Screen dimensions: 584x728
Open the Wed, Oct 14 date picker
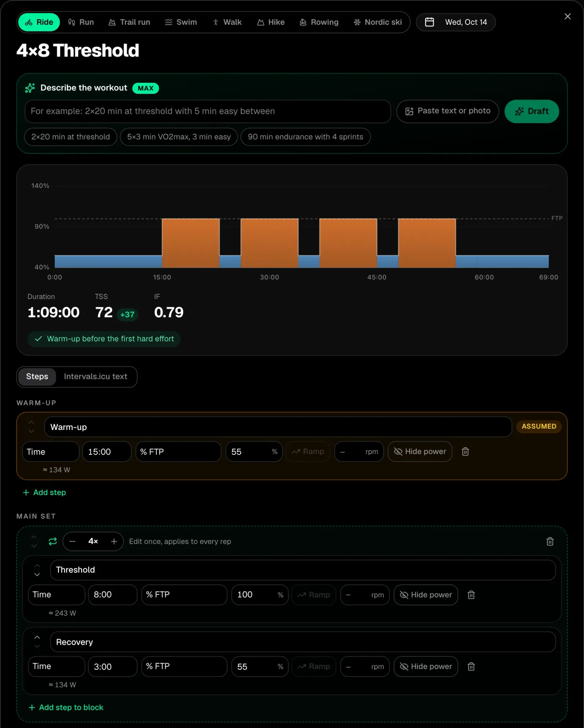pyautogui.click(x=456, y=22)
